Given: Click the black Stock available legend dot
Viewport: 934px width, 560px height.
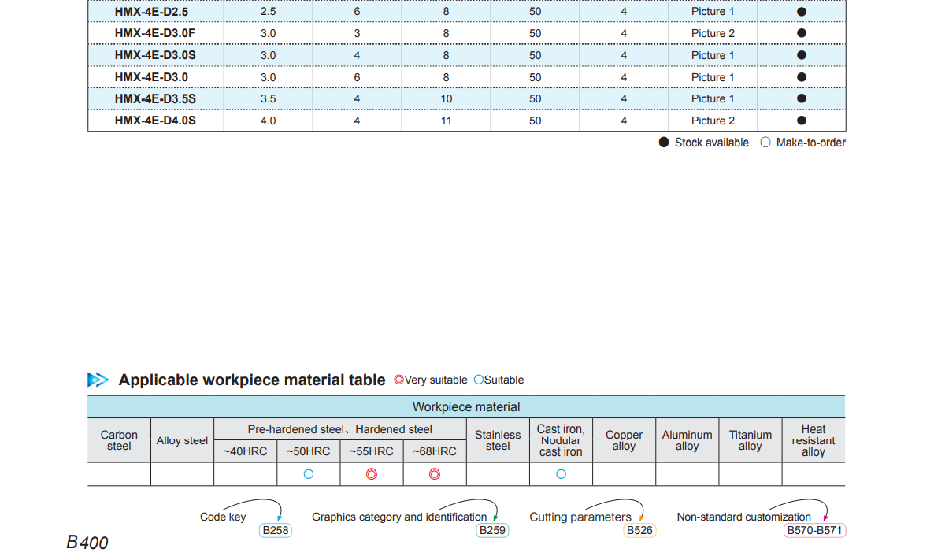Looking at the screenshot, I should 664,143.
